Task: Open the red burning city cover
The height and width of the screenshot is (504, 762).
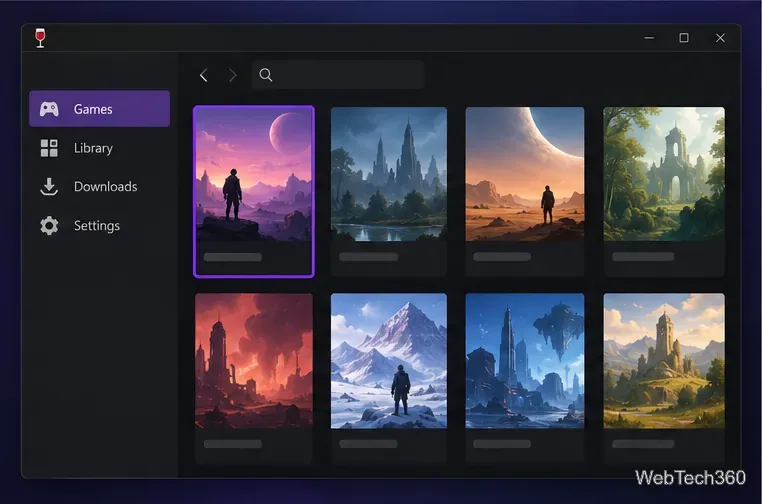Action: 254,361
